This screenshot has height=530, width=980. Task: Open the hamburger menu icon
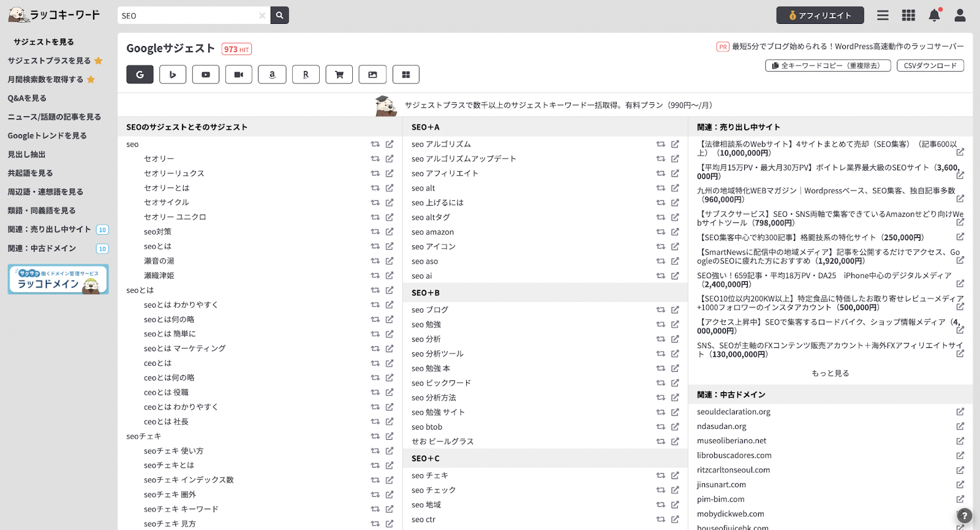click(x=883, y=15)
